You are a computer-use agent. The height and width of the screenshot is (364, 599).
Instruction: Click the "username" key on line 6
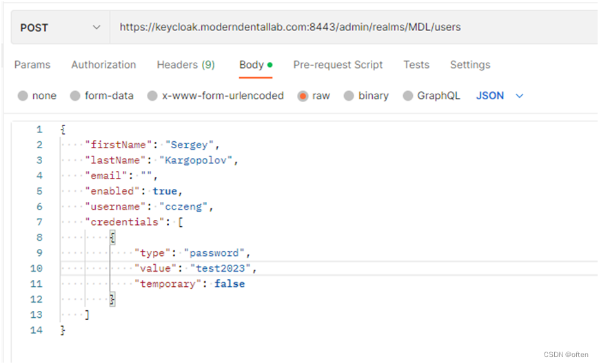(115, 207)
